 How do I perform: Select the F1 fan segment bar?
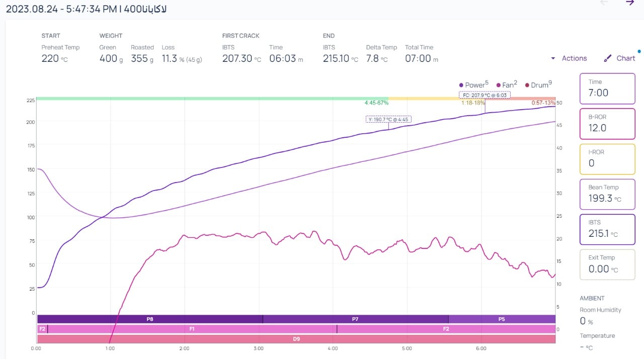192,329
